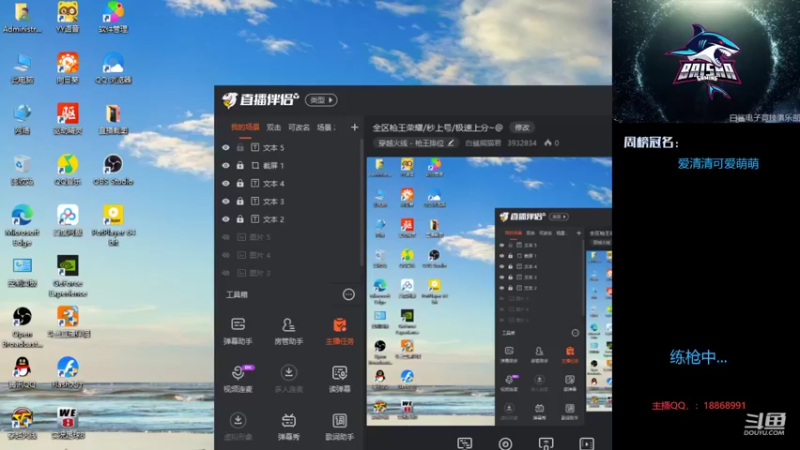Open the WE8 game desktop shortcut
800x450 pixels.
click(x=68, y=424)
